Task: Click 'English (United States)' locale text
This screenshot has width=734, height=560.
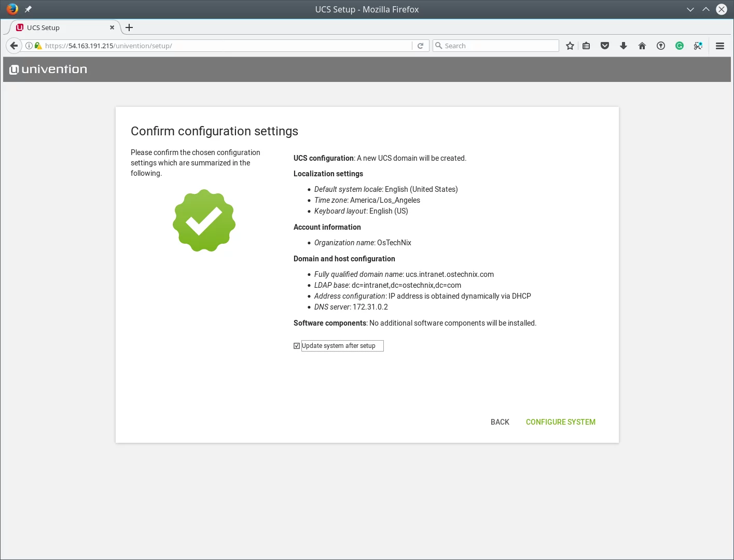Action: click(421, 189)
